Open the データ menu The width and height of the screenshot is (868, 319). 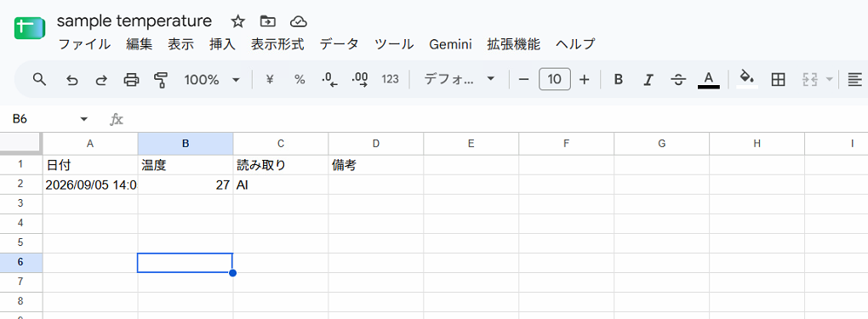point(340,44)
